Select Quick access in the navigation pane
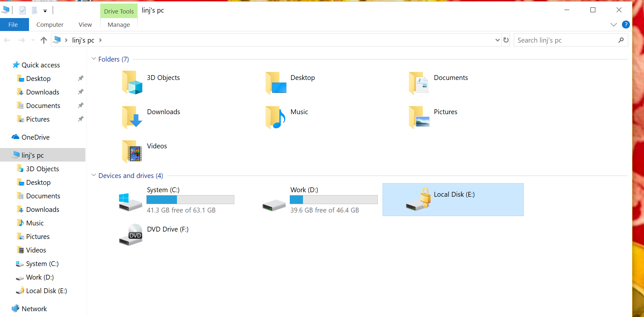 pyautogui.click(x=41, y=65)
